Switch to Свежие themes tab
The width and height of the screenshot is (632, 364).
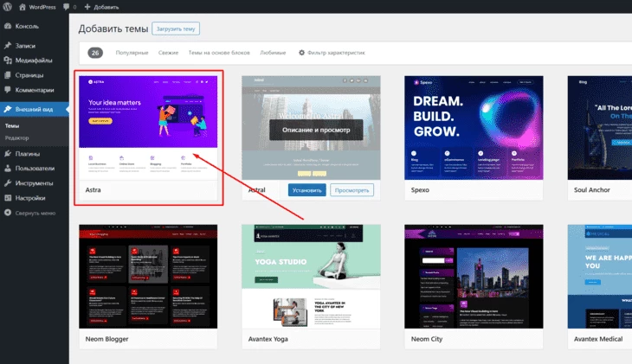click(x=168, y=53)
